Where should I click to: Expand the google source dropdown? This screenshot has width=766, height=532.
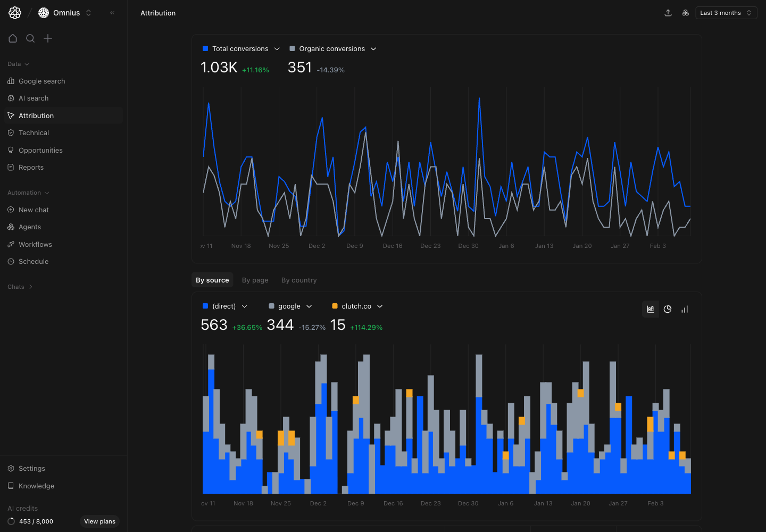coord(309,306)
